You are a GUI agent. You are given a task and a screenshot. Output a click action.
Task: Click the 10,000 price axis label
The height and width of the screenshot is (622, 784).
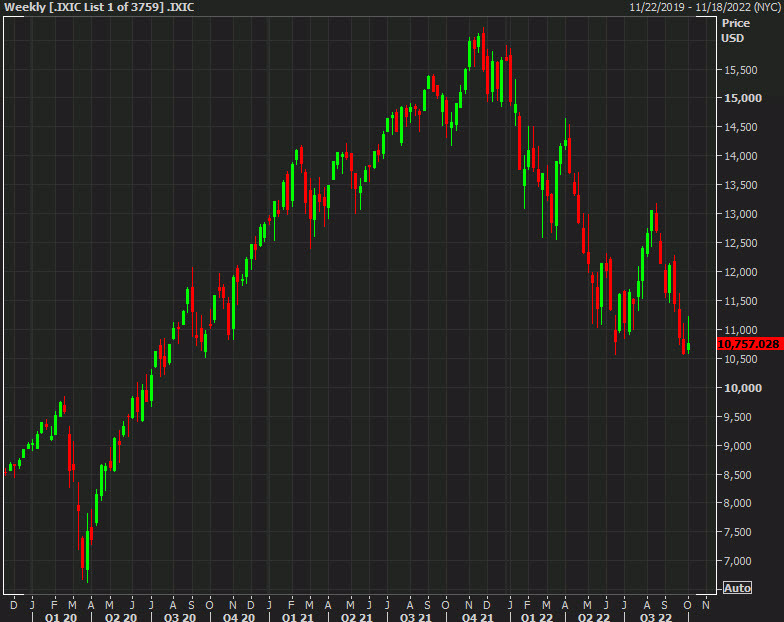point(743,388)
